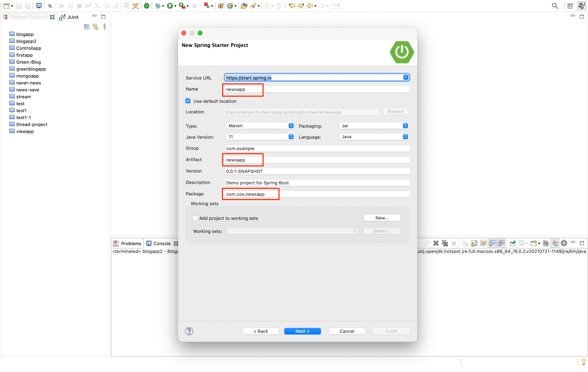Go to the last edit location
Screen dimensions: 588x372
292,6
